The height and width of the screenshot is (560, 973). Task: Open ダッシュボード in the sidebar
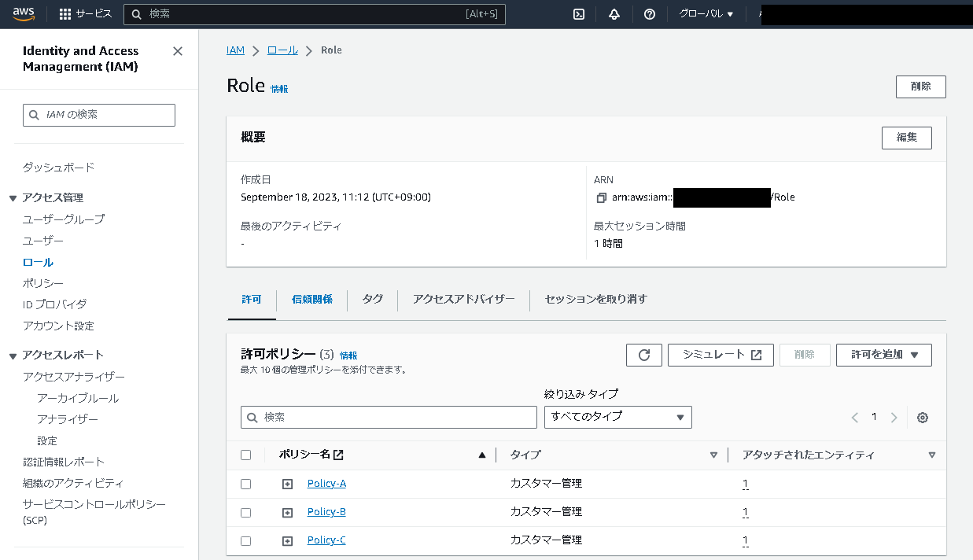[x=58, y=168]
